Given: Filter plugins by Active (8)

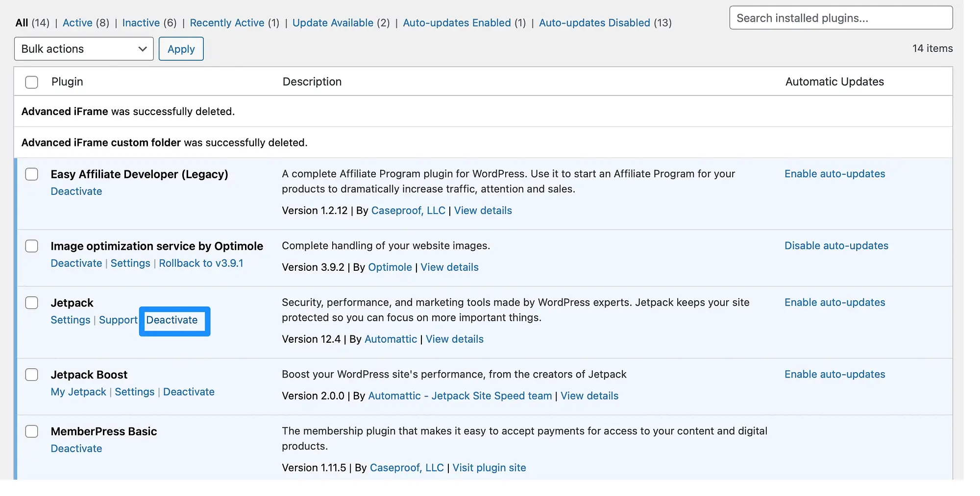Looking at the screenshot, I should point(86,23).
